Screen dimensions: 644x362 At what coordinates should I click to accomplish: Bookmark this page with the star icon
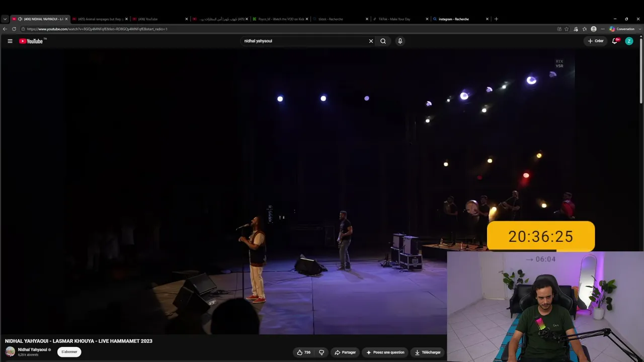pos(567,29)
